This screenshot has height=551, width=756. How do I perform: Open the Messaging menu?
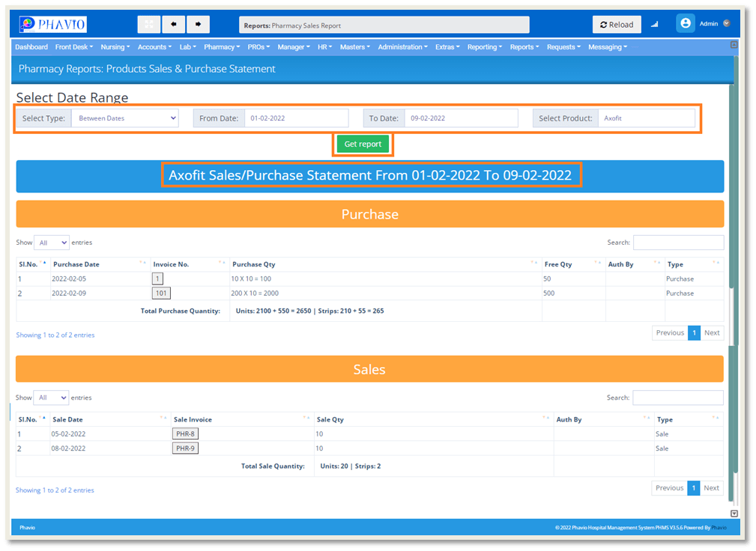point(608,46)
